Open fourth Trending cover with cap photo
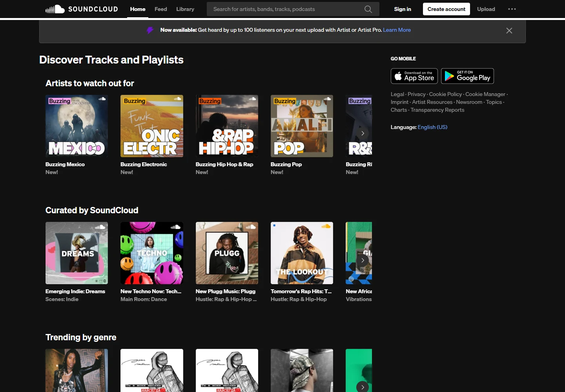Viewport: 565px width, 392px height. (x=302, y=370)
